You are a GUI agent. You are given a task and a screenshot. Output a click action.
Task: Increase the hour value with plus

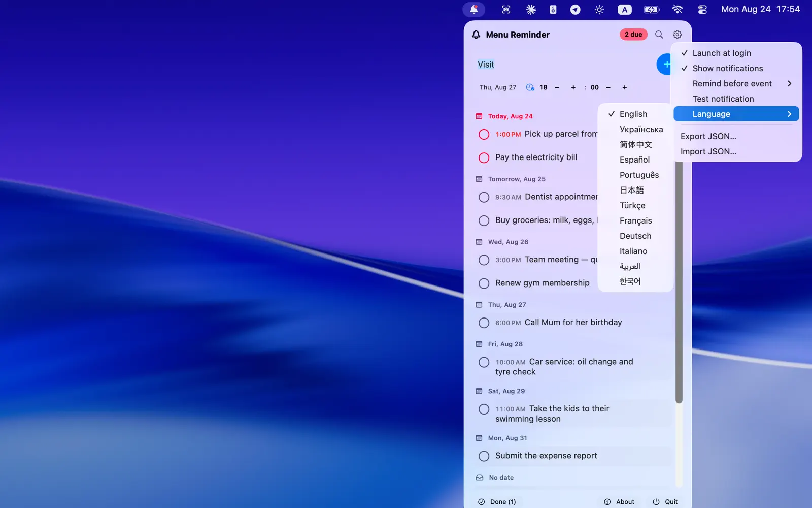573,87
